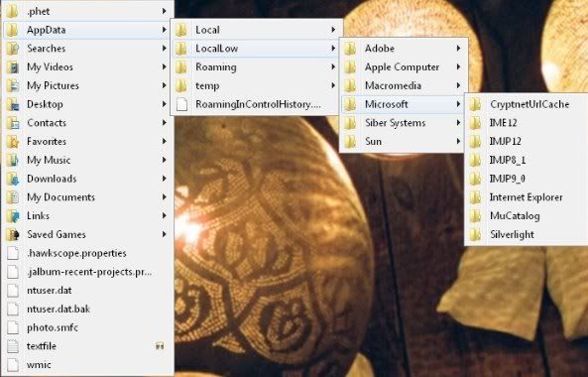Open the IMJP8_1 folder
Screen dimensions: 588x377
pos(527,160)
